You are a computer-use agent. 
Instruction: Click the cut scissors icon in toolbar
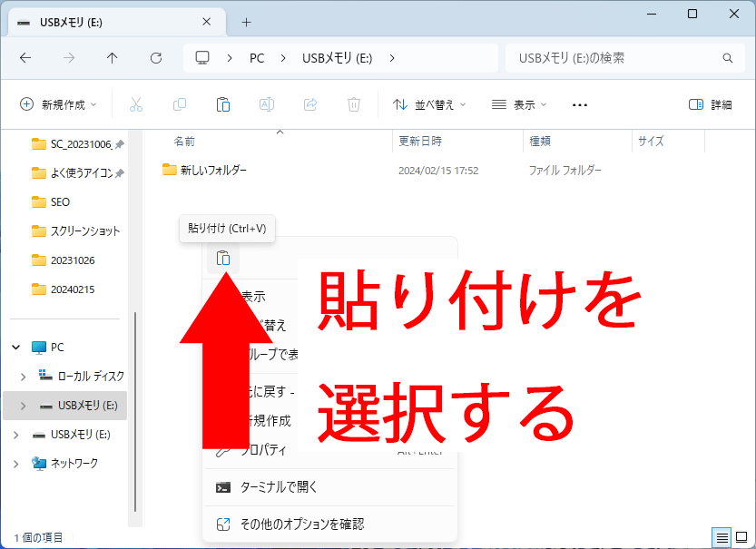pos(136,104)
